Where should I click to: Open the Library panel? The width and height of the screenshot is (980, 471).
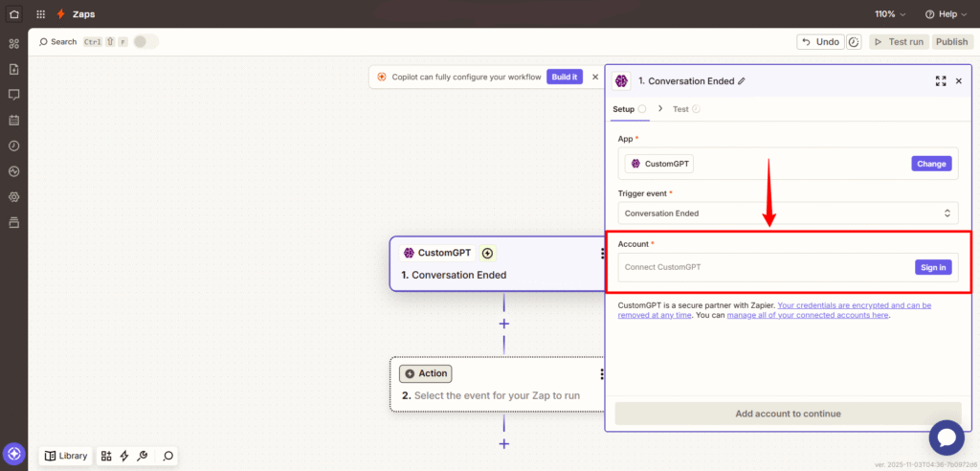point(66,456)
